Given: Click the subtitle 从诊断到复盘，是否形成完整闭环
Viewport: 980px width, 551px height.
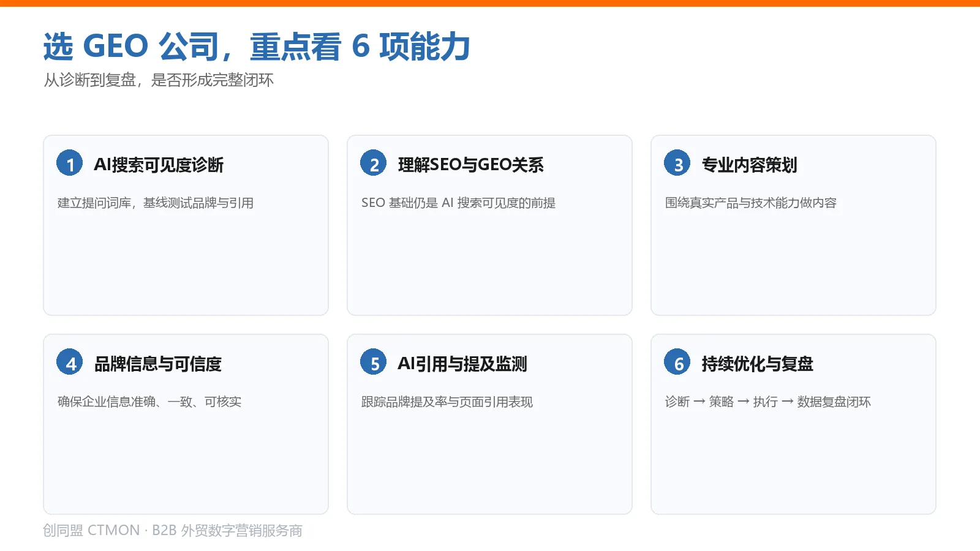Looking at the screenshot, I should (159, 80).
